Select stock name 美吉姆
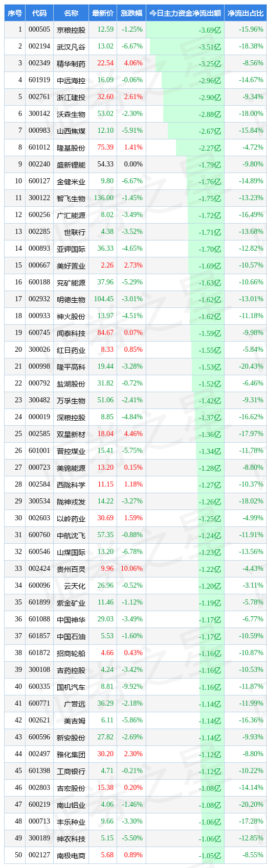267x868 pixels. point(75,720)
